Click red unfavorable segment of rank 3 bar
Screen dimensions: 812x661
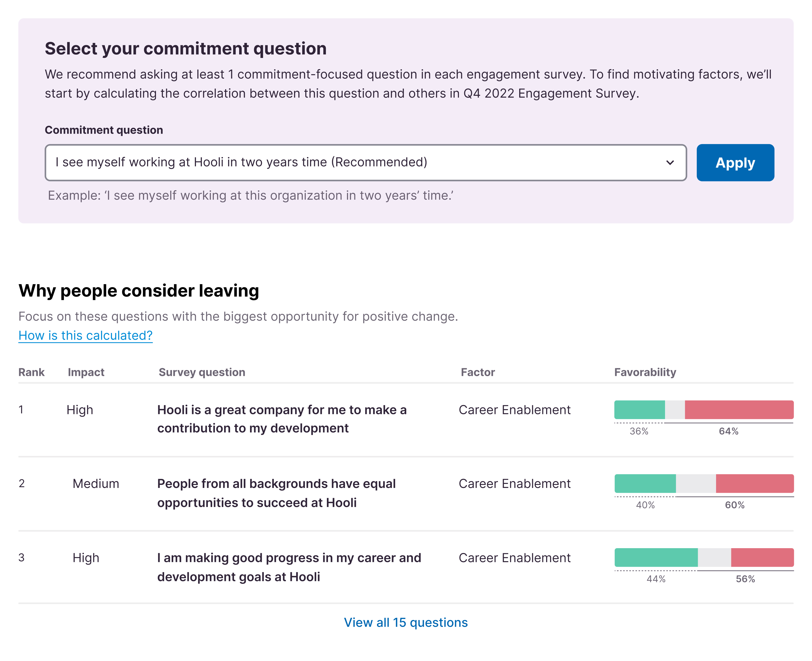tap(762, 557)
